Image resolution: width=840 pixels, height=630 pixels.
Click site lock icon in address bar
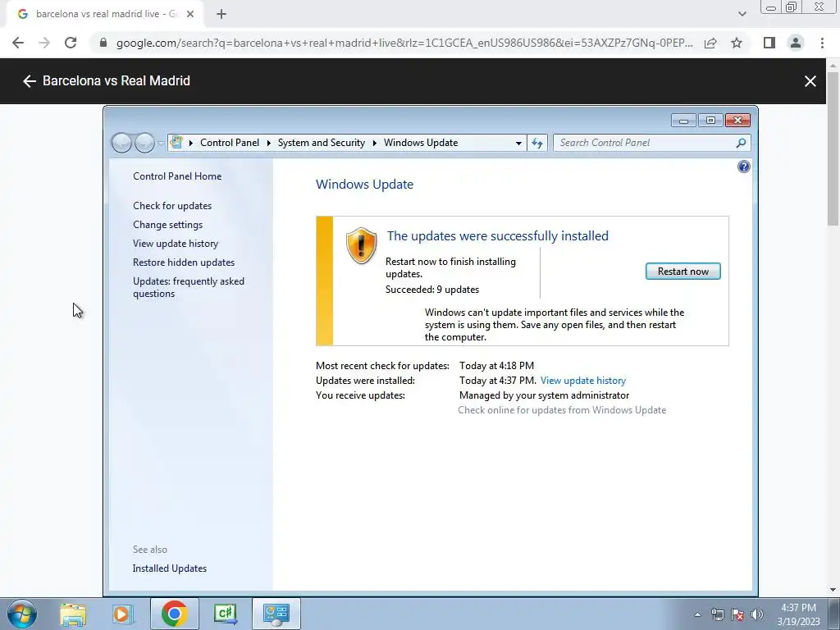103,43
